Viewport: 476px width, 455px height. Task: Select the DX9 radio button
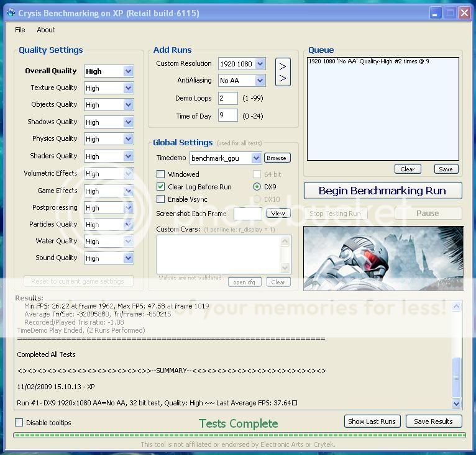pyautogui.click(x=257, y=187)
